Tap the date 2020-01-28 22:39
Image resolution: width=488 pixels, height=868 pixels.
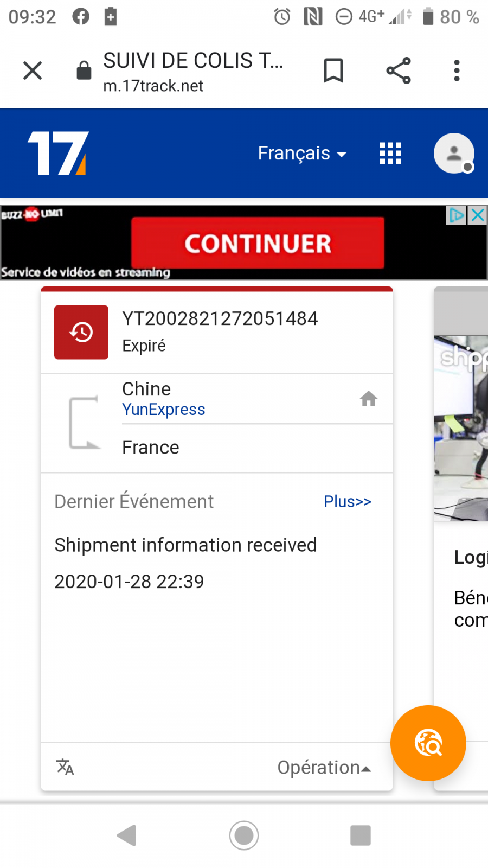pyautogui.click(x=129, y=582)
